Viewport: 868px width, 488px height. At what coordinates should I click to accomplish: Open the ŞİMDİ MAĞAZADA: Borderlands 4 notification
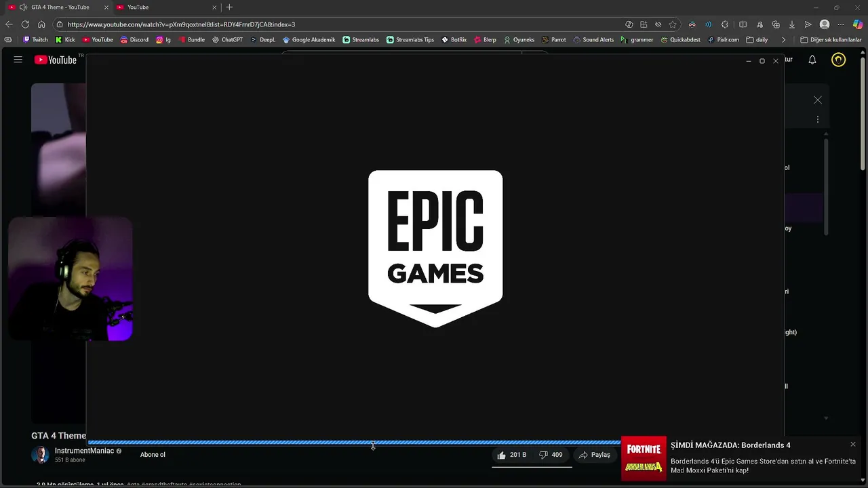[x=730, y=445]
